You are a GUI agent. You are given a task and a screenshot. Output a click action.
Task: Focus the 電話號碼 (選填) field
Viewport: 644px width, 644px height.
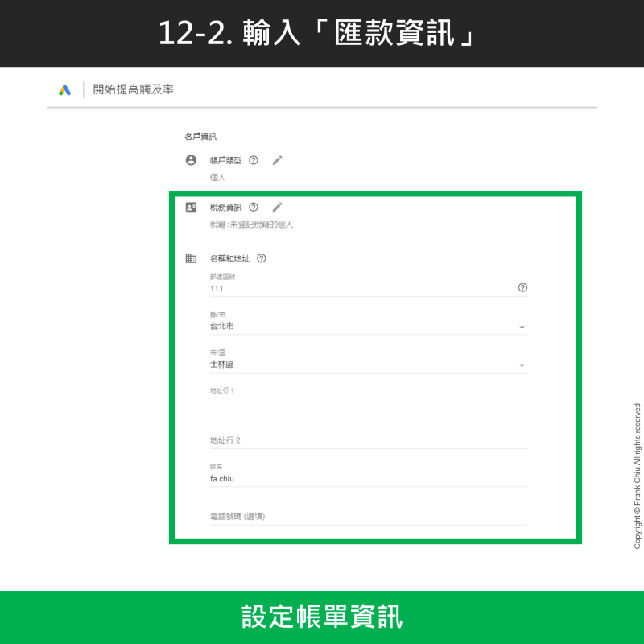(368, 516)
